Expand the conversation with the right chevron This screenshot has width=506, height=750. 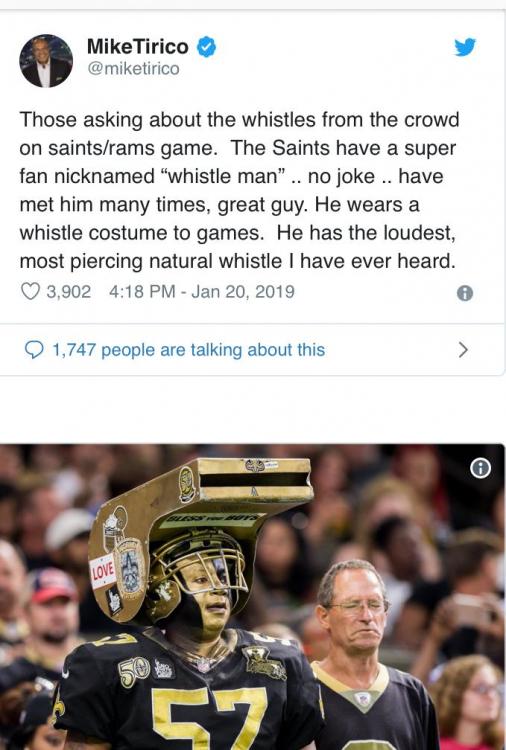point(462,350)
